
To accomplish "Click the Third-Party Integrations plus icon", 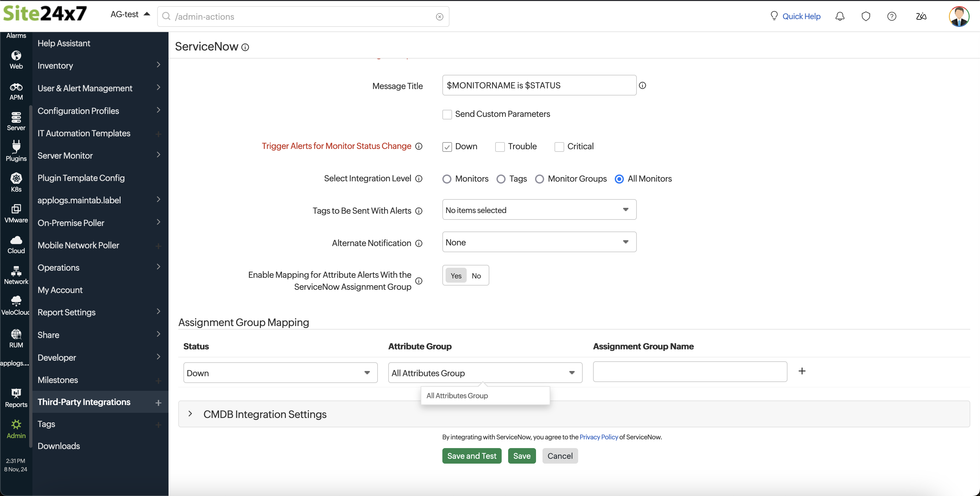I will coord(158,402).
